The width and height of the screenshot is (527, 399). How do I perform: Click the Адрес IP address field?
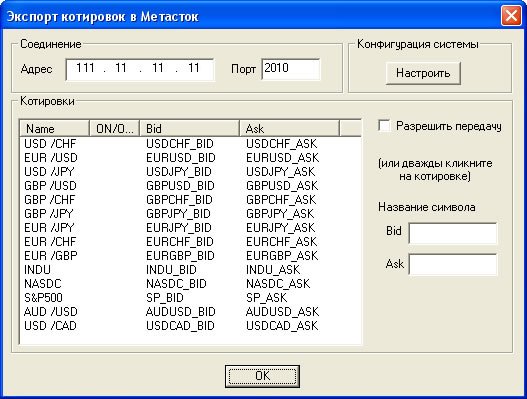click(x=140, y=69)
